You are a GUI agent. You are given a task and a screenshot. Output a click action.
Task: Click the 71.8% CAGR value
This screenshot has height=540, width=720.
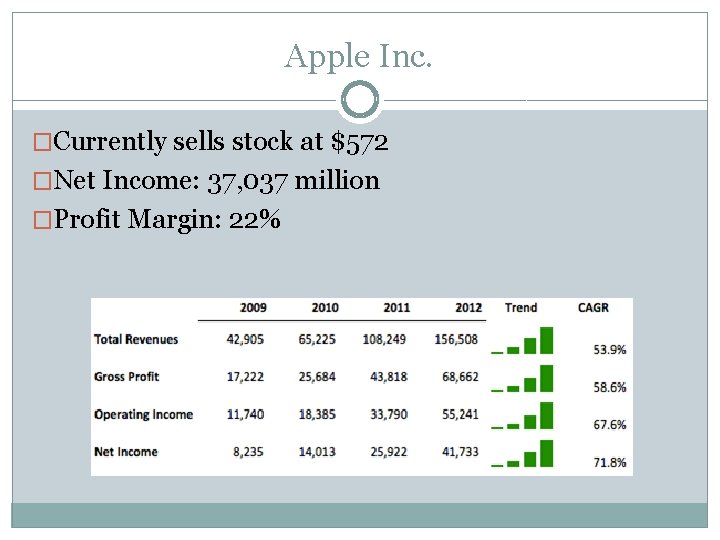610,463
